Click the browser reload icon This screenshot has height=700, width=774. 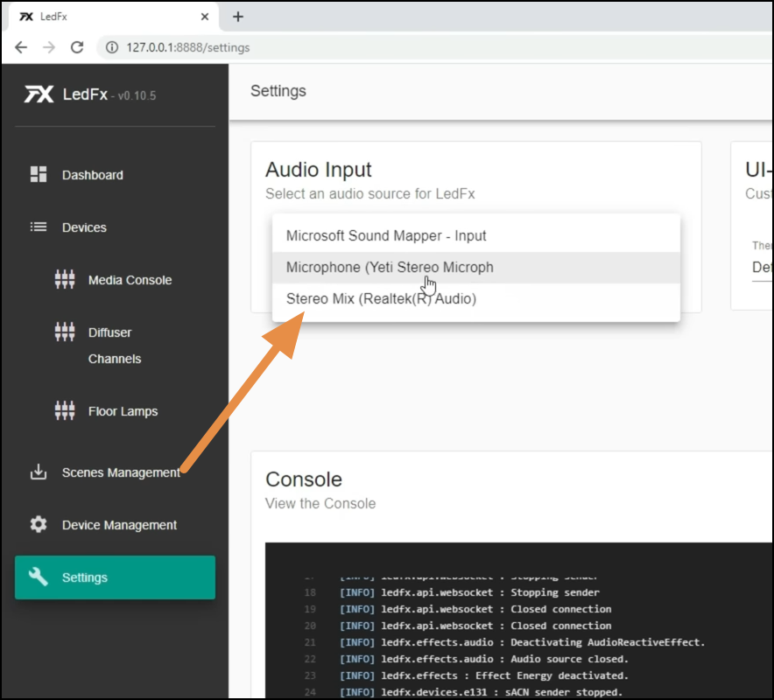(x=77, y=47)
